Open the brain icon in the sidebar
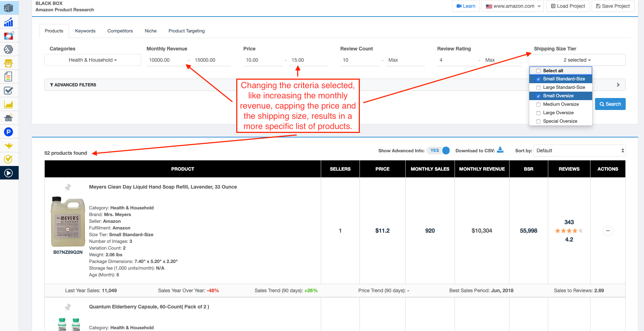This screenshot has width=644, height=331. tap(8, 49)
